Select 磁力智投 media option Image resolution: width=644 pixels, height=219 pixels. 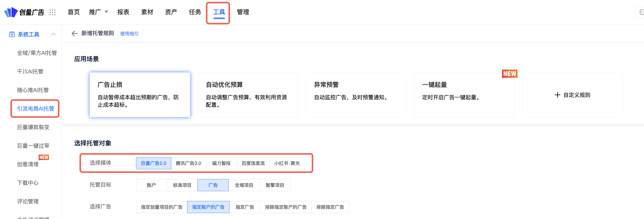point(221,163)
